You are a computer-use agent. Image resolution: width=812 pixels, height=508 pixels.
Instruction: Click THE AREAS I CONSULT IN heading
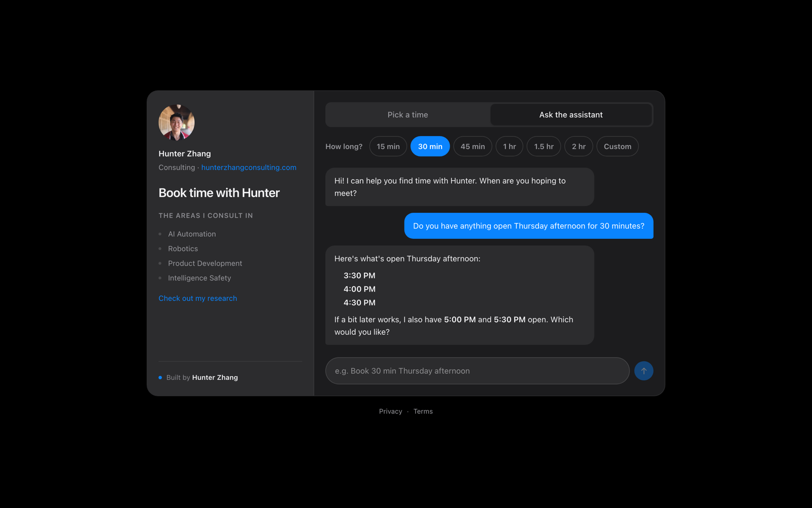[206, 215]
